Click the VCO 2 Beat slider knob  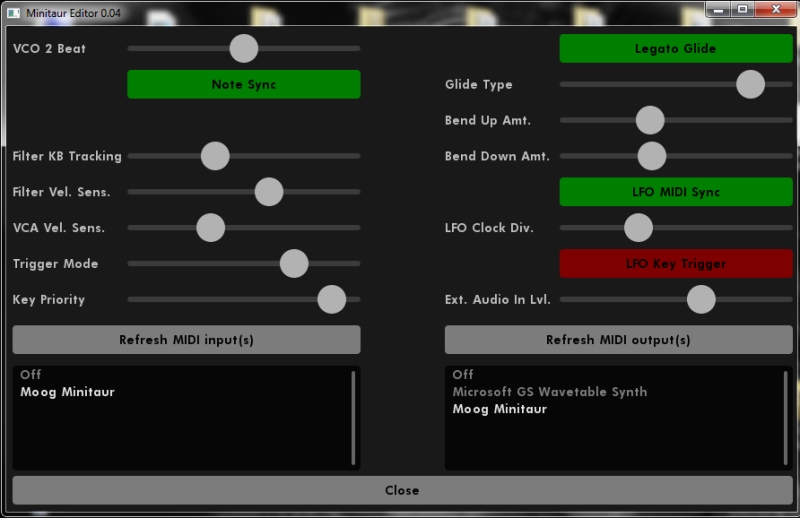coord(244,48)
